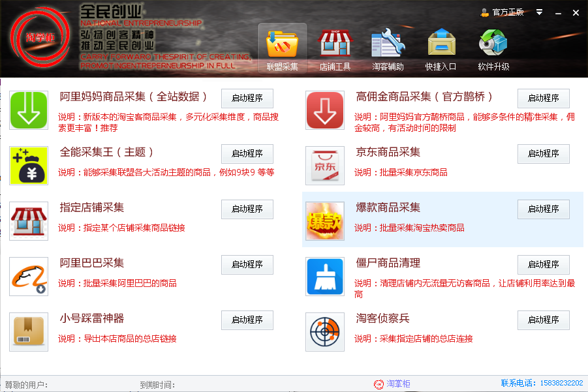Click the 阿里巴巴采集 logo icon
The image size is (588, 392).
click(x=29, y=277)
